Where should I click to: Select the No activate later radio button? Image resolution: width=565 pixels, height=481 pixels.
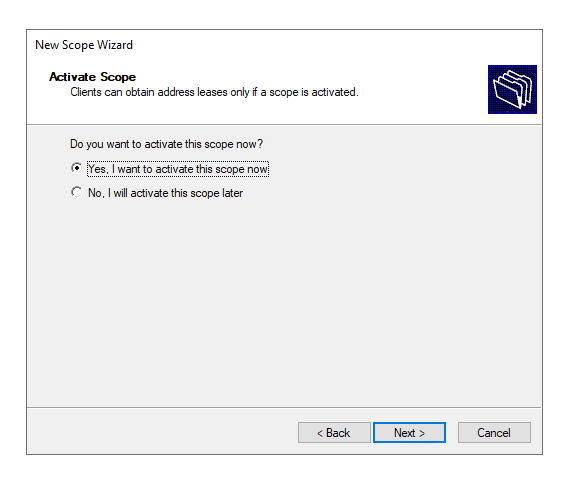coord(76,192)
